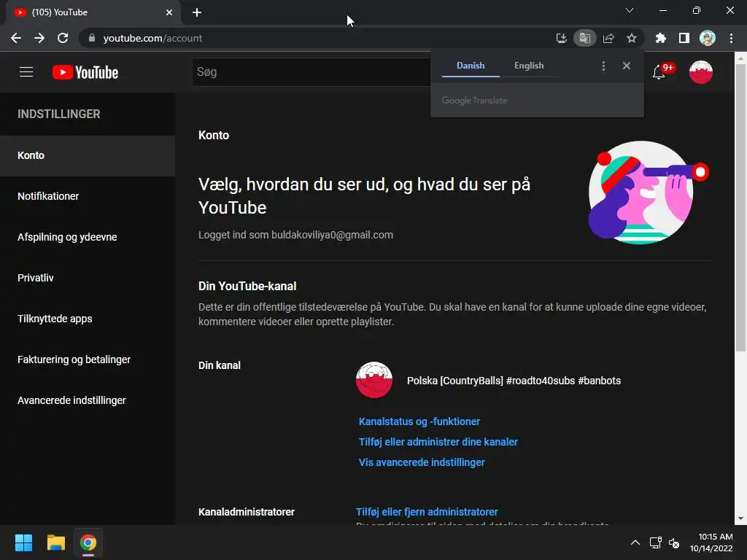This screenshot has height=560, width=747.
Task: Open Tilknyttede apps settings
Action: coord(88,319)
